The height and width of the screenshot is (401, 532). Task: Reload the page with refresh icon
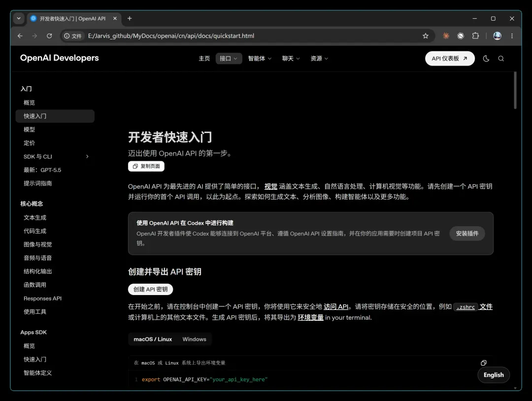pyautogui.click(x=49, y=36)
